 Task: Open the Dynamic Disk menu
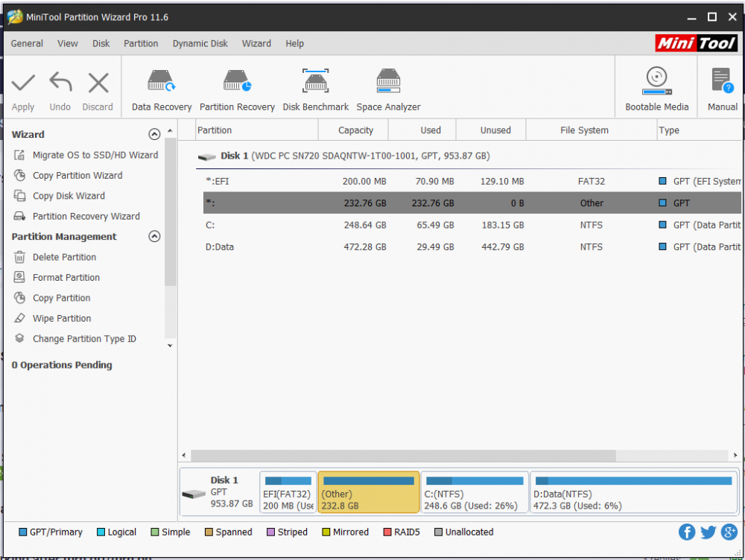click(x=200, y=43)
